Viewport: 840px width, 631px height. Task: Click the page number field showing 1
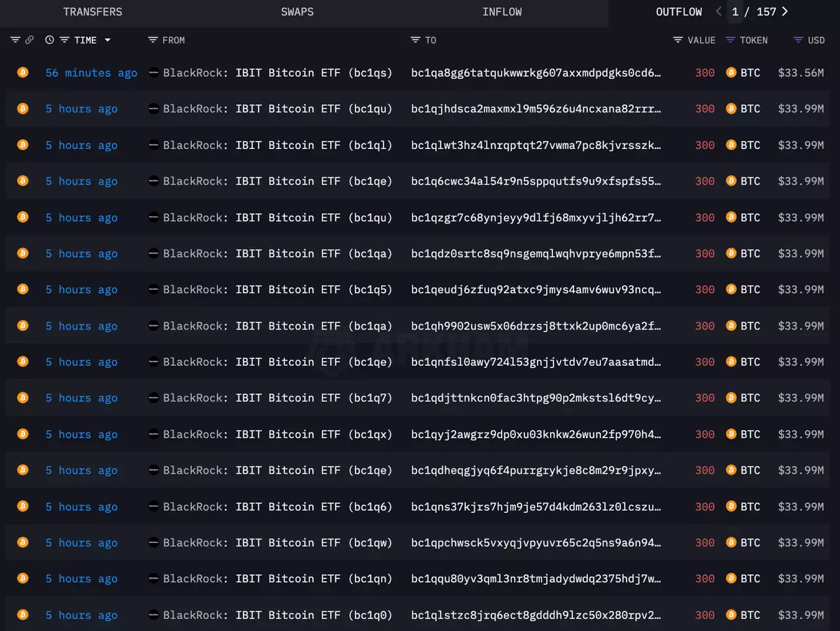click(x=735, y=12)
